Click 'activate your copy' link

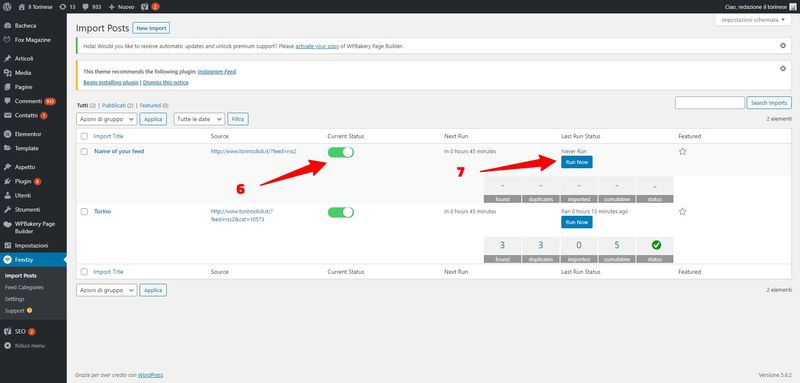pos(317,46)
